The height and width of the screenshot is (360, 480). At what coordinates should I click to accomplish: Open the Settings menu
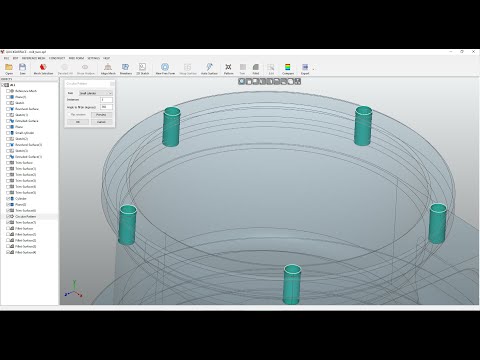94,58
